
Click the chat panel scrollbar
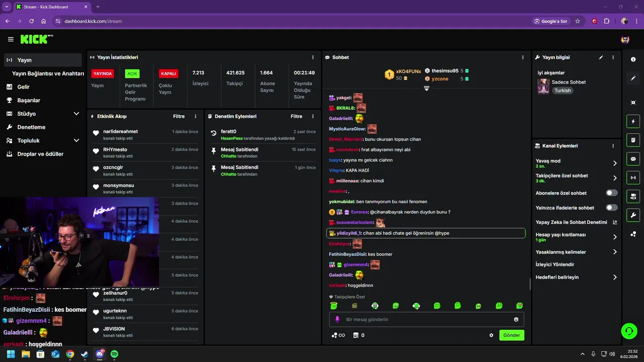(x=530, y=285)
